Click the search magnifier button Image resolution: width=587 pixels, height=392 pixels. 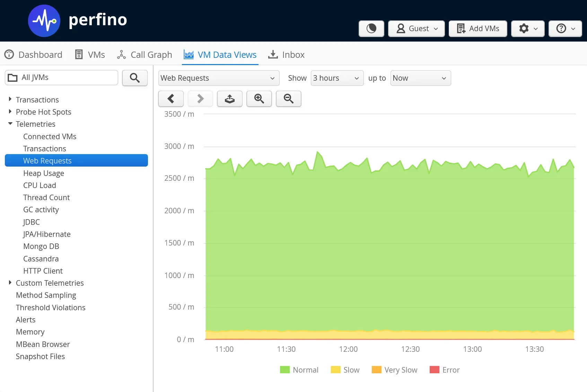point(135,78)
